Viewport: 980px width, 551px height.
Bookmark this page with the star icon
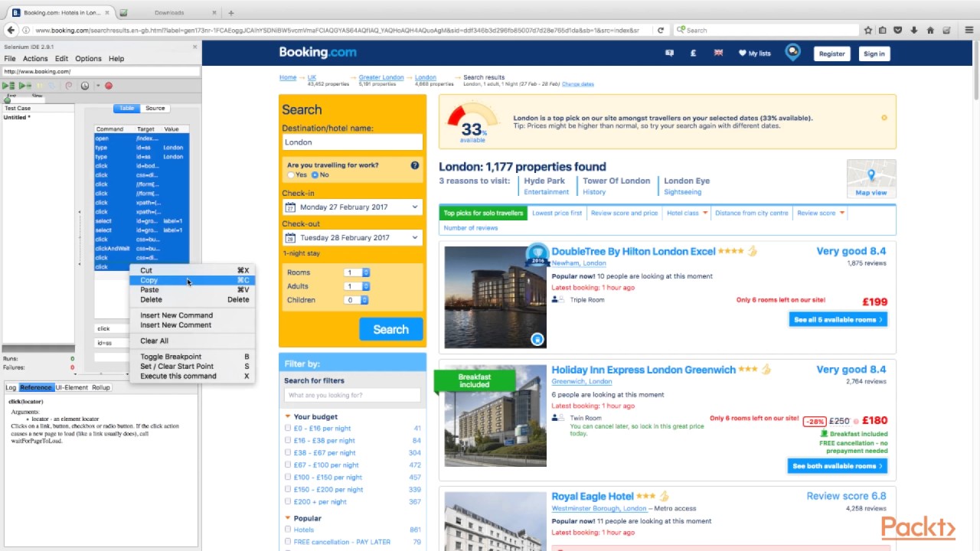pos(868,31)
